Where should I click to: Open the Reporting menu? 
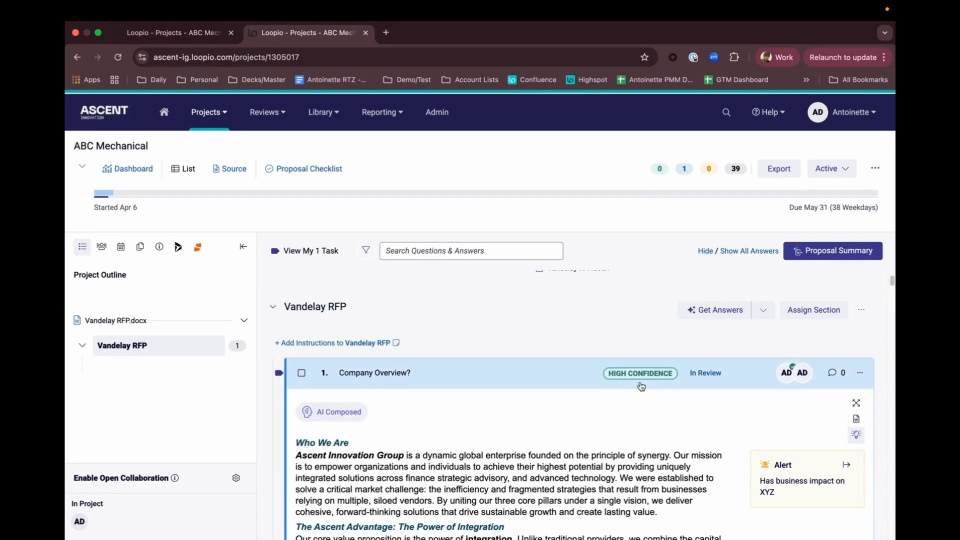pos(382,112)
